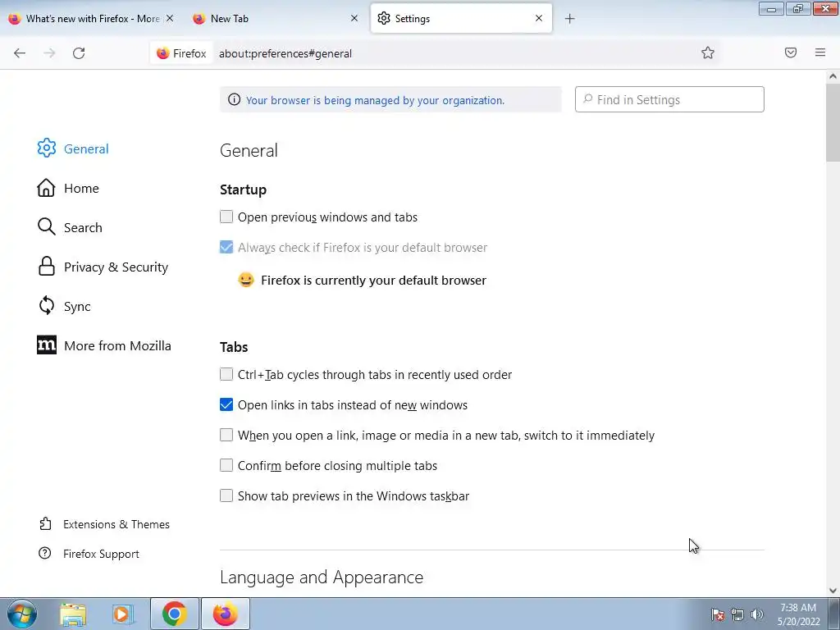The width and height of the screenshot is (840, 630).
Task: Enable Show tab previews in Windows taskbar
Action: [226, 495]
